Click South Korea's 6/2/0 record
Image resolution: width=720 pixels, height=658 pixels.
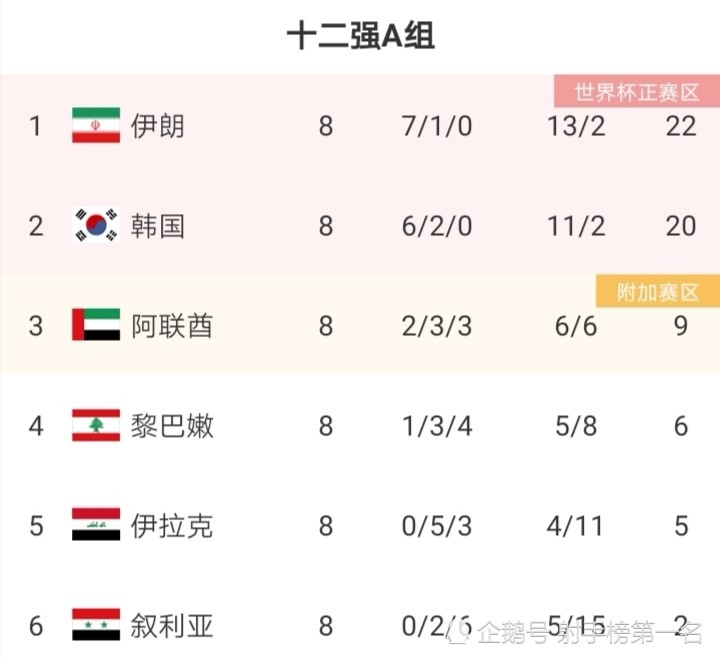point(437,226)
